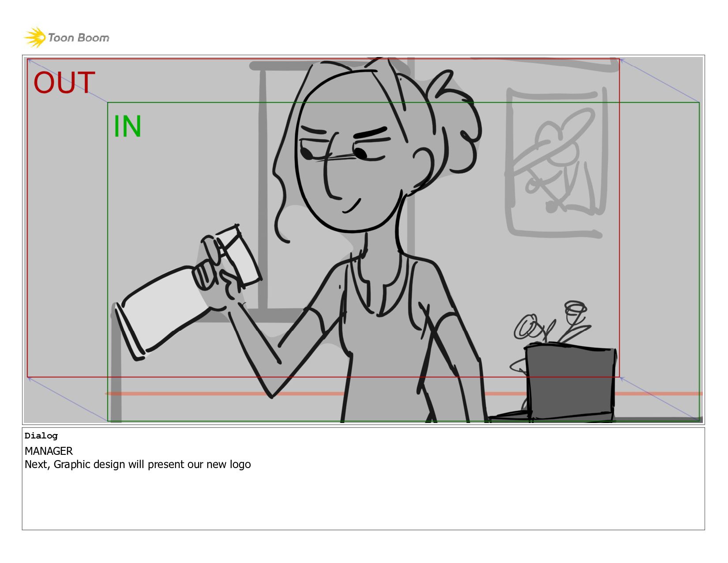728x563 pixels.
Task: Click the red OUT camera label
Action: pos(64,83)
